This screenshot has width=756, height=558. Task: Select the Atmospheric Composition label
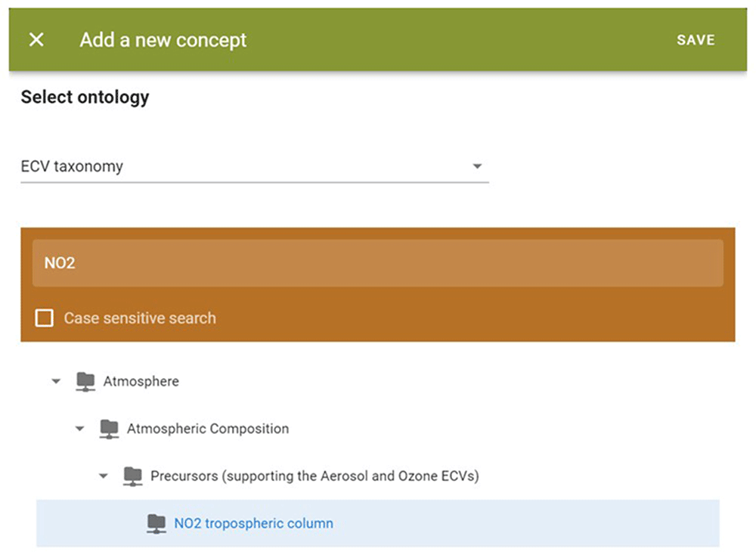click(208, 429)
